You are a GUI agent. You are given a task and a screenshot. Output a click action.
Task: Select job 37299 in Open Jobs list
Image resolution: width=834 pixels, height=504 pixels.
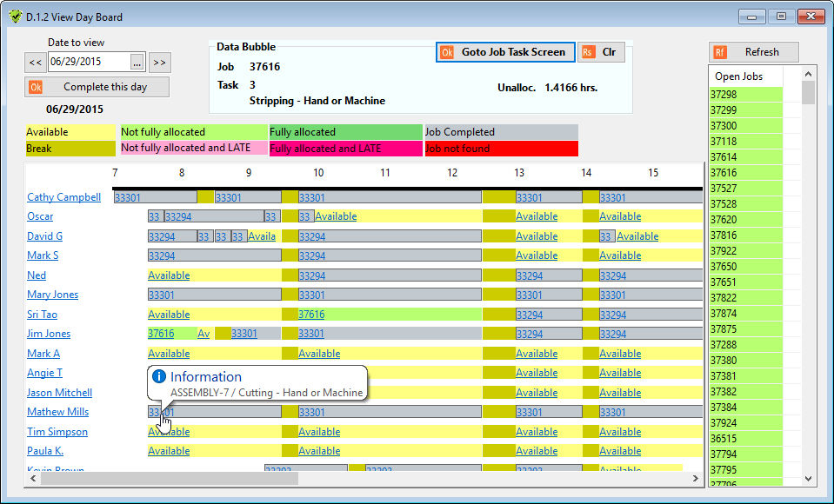pos(745,110)
